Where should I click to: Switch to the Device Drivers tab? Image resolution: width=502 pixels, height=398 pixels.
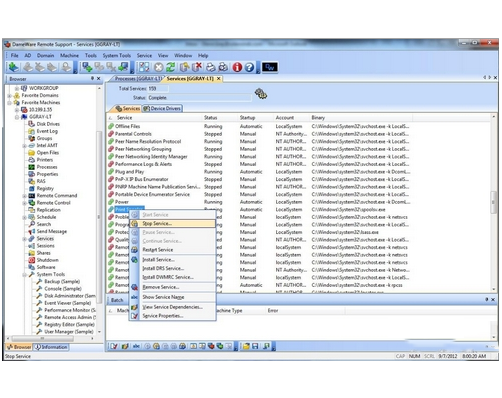click(x=162, y=109)
